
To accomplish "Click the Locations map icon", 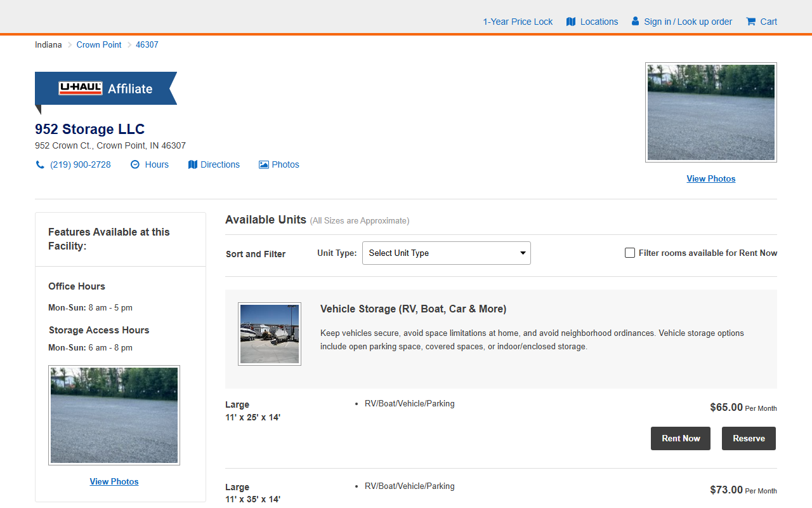I will point(571,22).
